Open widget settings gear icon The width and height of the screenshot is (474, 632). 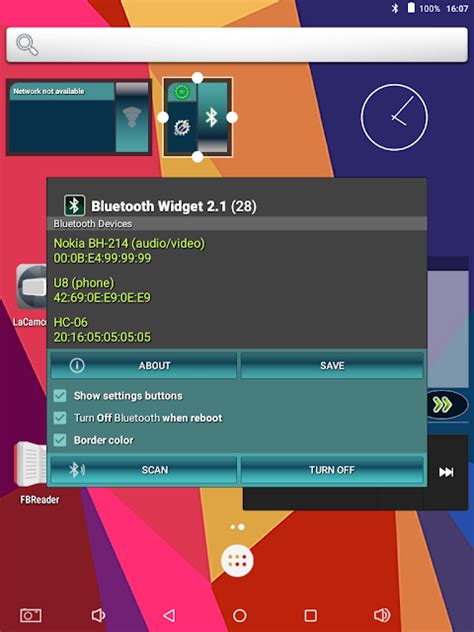click(181, 127)
